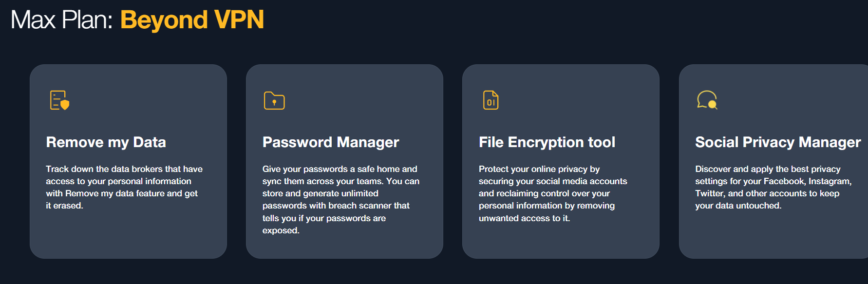
Task: Click the 'exposed.' ending of password description
Action: [281, 230]
